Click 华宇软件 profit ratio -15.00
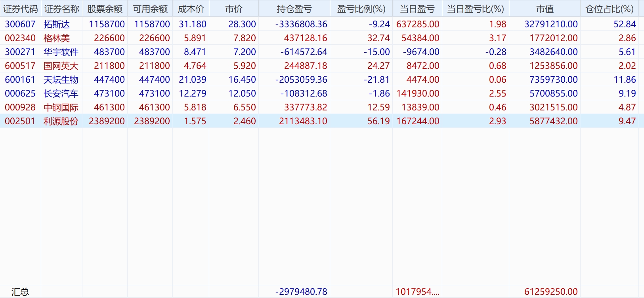644x298 pixels. [x=377, y=52]
